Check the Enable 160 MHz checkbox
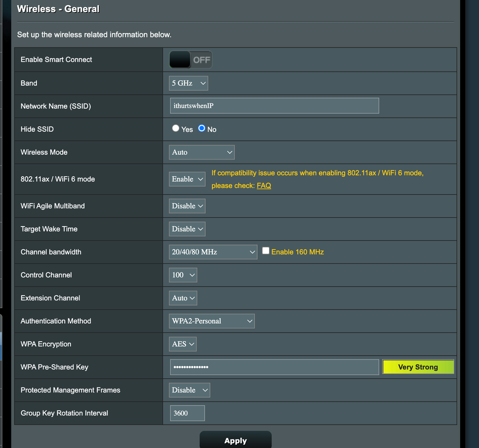Image resolution: width=479 pixels, height=448 pixels. click(x=266, y=251)
